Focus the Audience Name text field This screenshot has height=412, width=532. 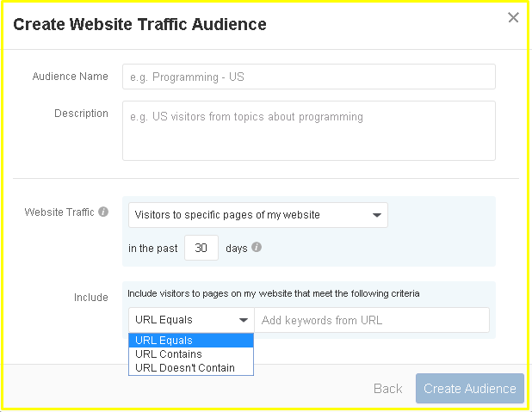309,77
